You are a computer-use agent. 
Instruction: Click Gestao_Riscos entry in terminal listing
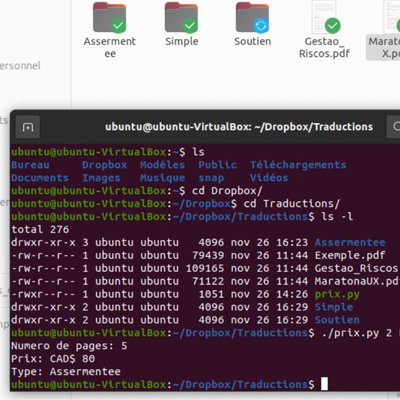357,269
